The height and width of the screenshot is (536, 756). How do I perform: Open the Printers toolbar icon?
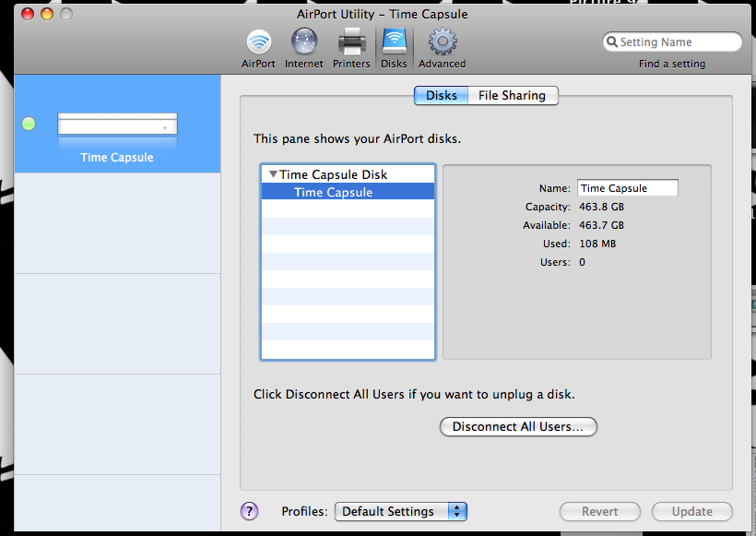(x=351, y=48)
